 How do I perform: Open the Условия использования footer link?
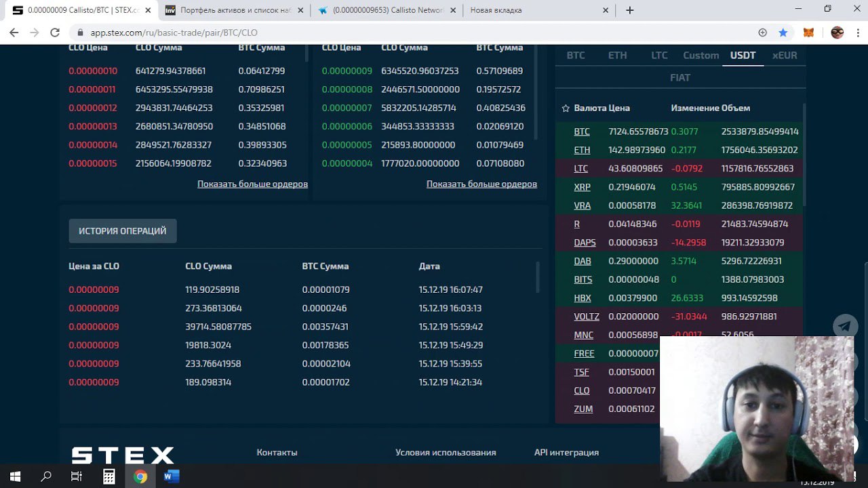[x=446, y=452]
